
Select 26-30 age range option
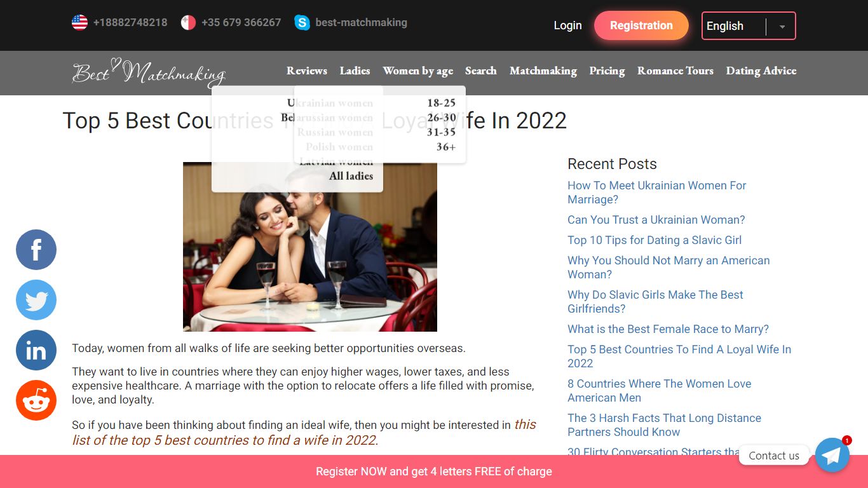click(441, 118)
